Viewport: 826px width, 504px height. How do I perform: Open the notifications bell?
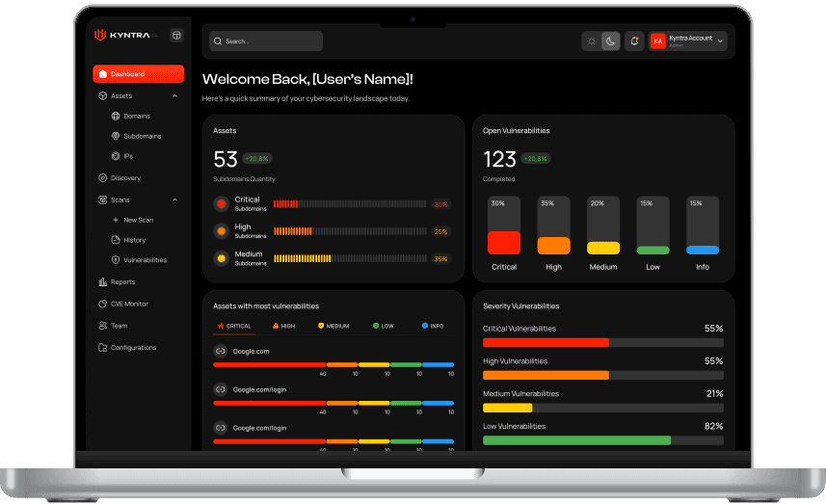point(633,40)
